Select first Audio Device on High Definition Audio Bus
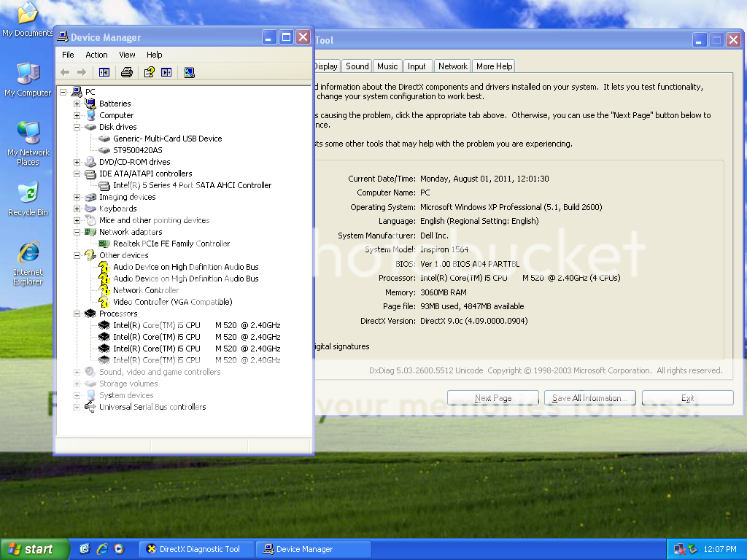Viewport: 747px width, 560px height. (x=186, y=267)
